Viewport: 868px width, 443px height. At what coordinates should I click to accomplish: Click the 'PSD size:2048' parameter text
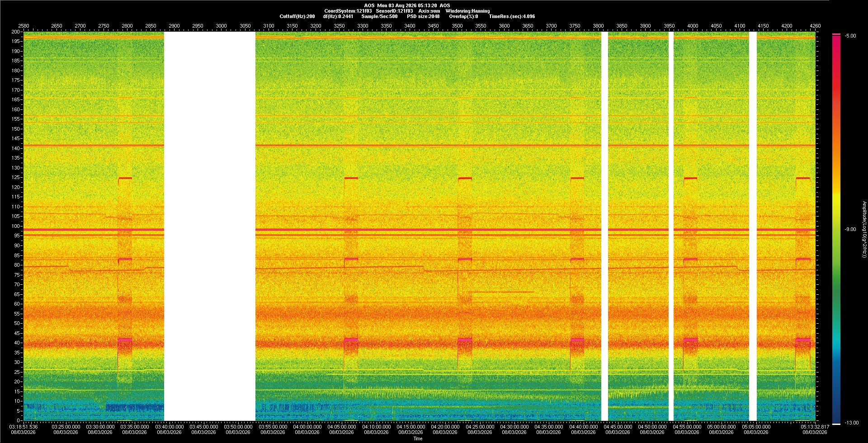pos(423,16)
